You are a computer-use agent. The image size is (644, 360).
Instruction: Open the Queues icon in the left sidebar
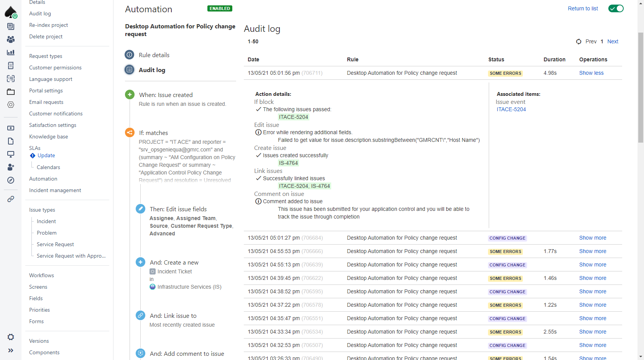pyautogui.click(x=11, y=26)
